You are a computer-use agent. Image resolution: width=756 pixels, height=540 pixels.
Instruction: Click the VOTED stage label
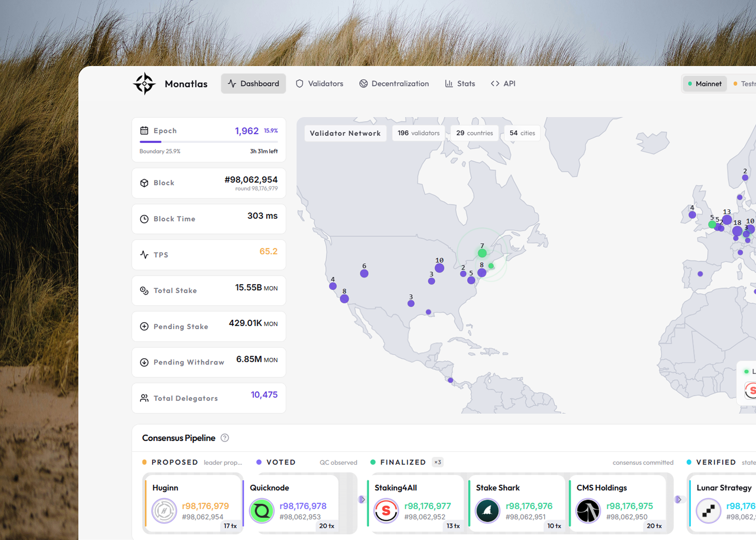click(x=281, y=462)
